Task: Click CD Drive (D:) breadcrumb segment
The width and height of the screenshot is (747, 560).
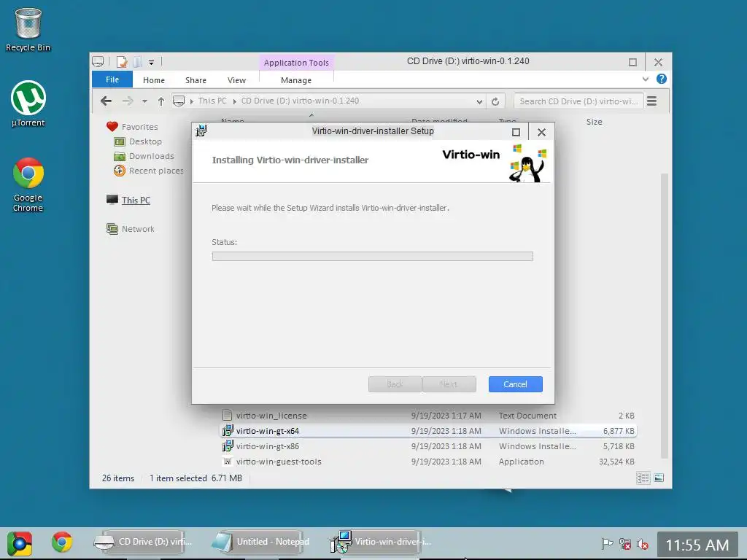Action: [x=300, y=101]
